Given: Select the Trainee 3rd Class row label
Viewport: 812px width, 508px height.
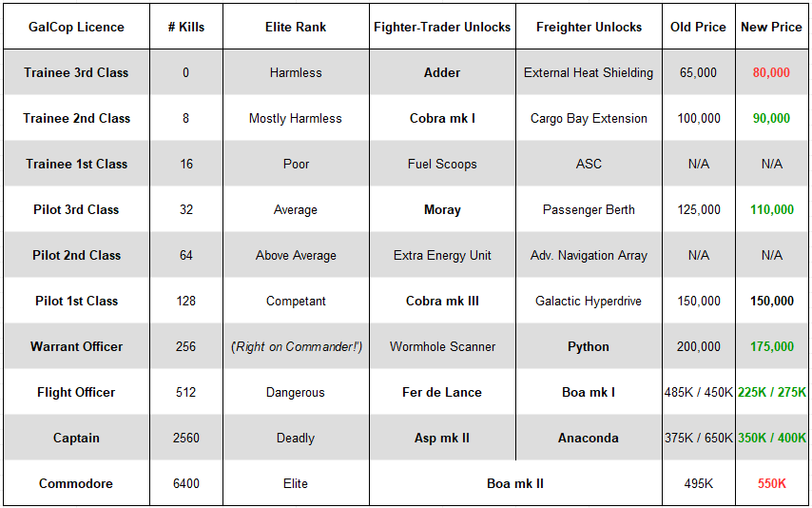Looking at the screenshot, I should point(76,72).
